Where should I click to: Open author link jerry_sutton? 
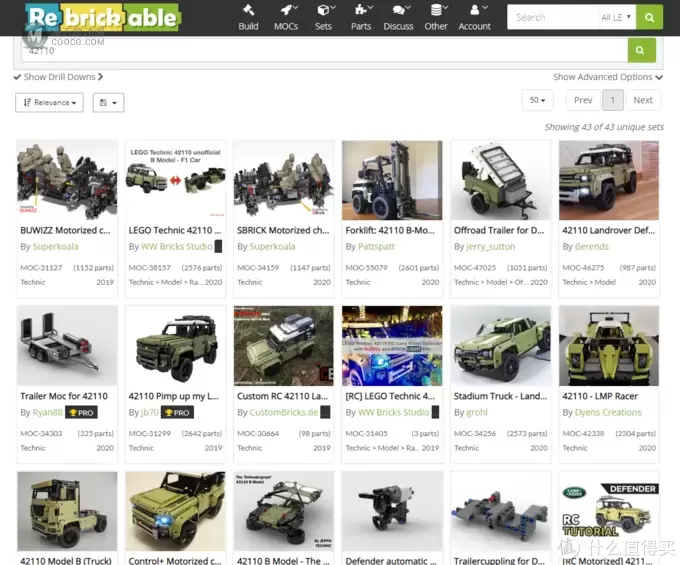click(491, 246)
